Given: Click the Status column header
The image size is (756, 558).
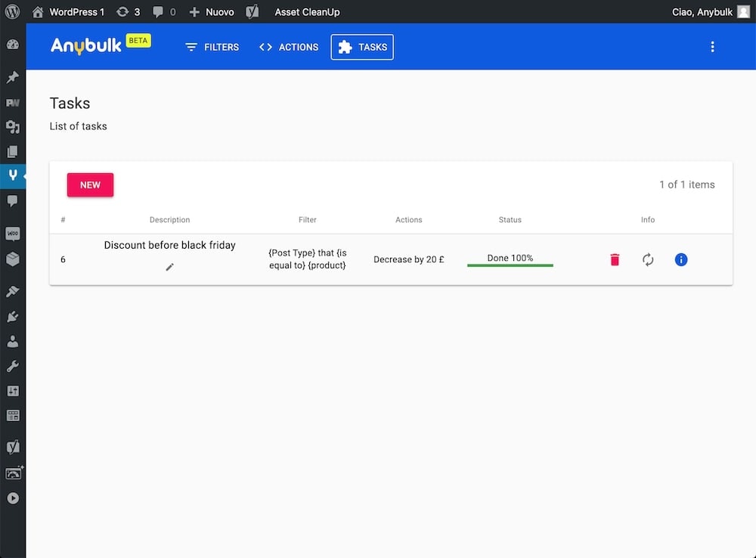Looking at the screenshot, I should coord(510,219).
